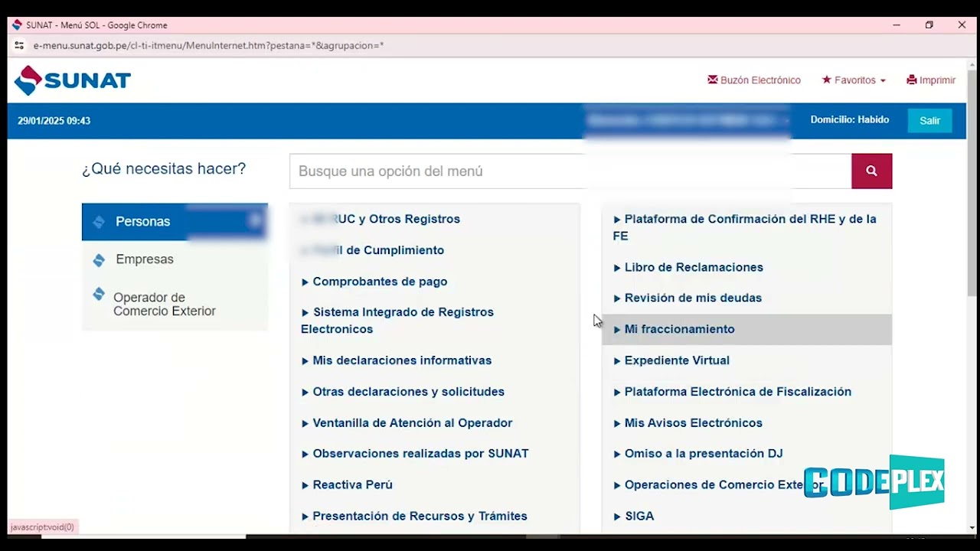
Task: Click the printer icon beside Imprimir
Action: 912,80
